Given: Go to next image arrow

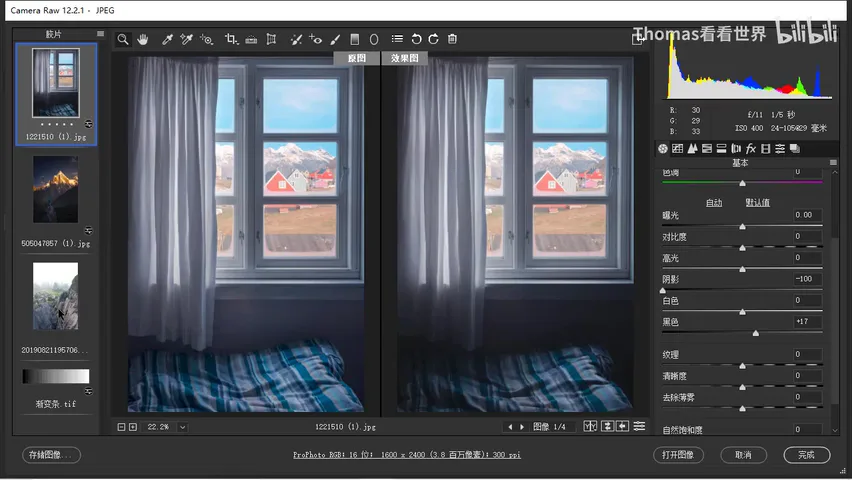Looking at the screenshot, I should point(522,427).
